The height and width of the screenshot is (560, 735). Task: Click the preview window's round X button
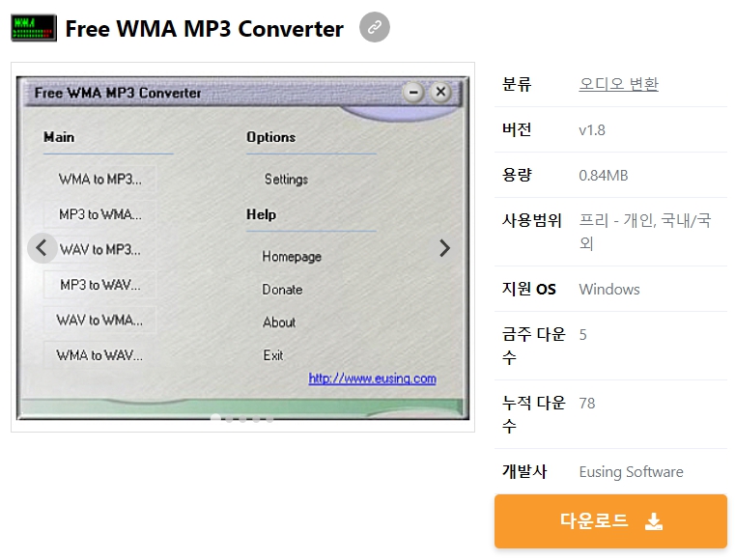pos(440,92)
